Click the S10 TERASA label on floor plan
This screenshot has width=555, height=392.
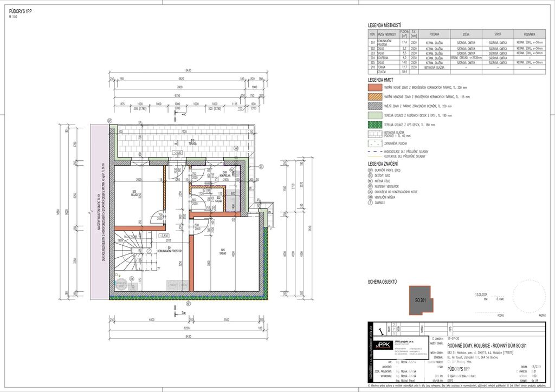(192, 142)
